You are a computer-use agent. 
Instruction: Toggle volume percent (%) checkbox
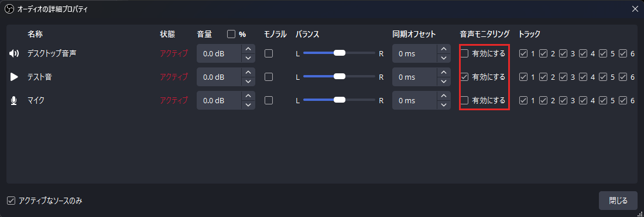pos(231,34)
